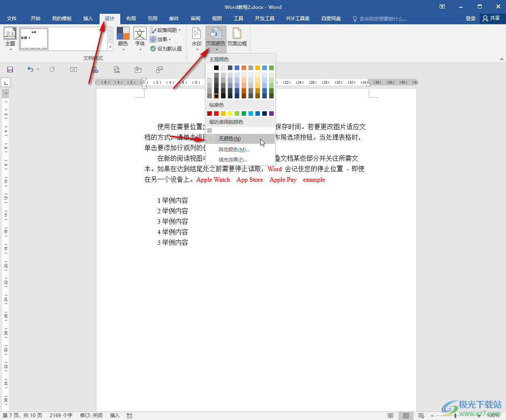Click the Page Color (页面颜色) button

(x=216, y=39)
